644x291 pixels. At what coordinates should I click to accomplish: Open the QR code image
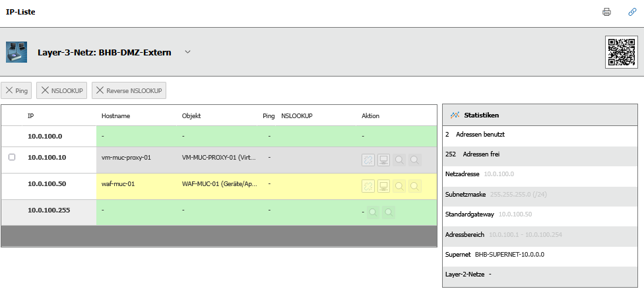tap(622, 52)
